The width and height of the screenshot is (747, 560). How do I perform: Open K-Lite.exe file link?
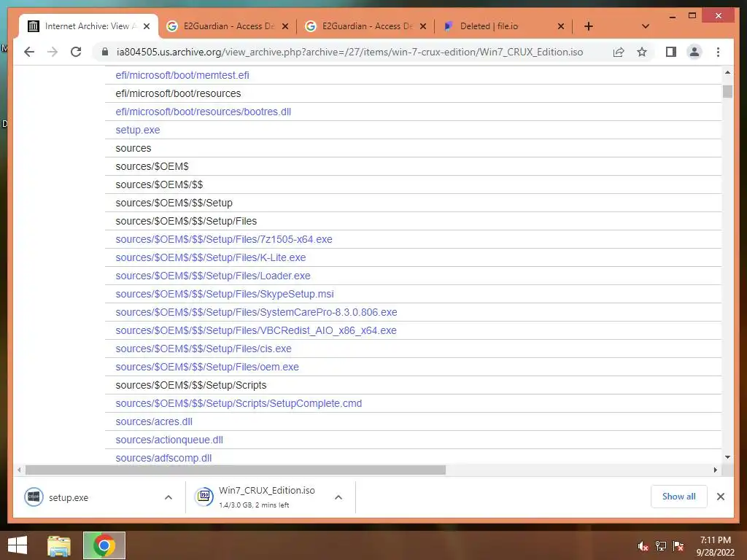tap(211, 257)
